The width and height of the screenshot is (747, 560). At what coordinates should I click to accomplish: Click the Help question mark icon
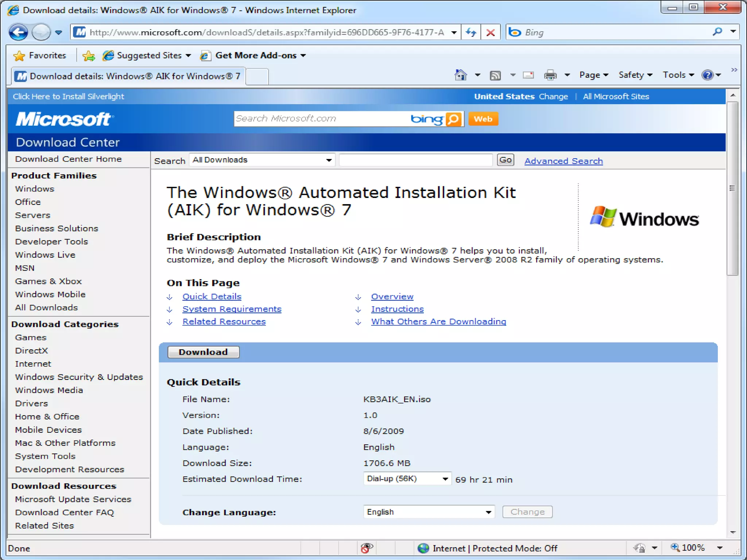click(x=707, y=75)
